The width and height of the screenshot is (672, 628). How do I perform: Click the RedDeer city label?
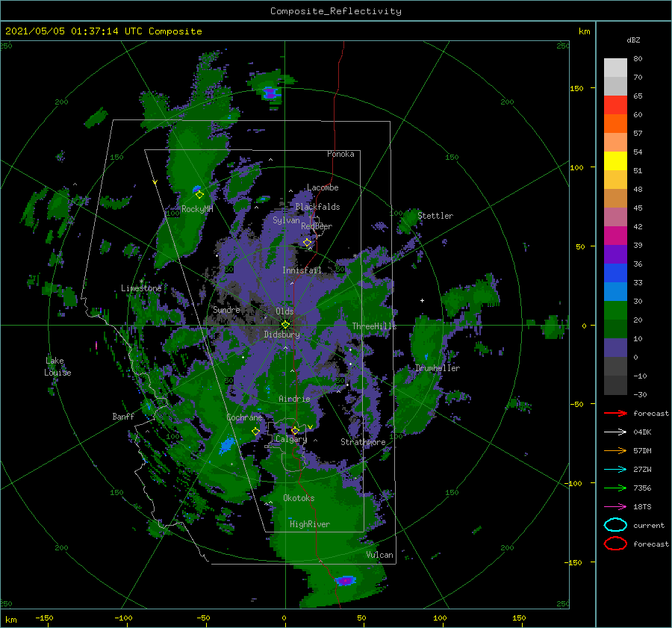pos(317,226)
